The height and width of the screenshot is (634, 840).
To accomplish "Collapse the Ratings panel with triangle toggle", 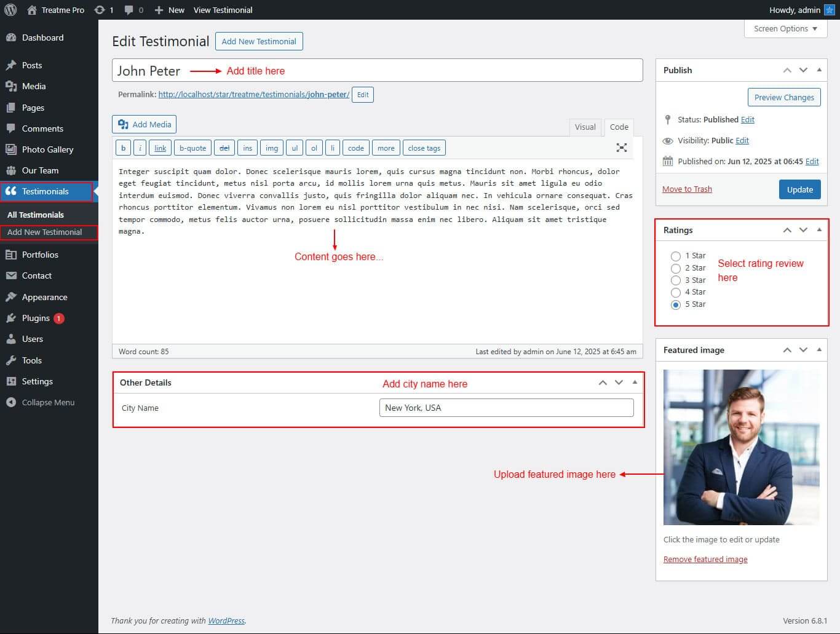I will tap(819, 229).
